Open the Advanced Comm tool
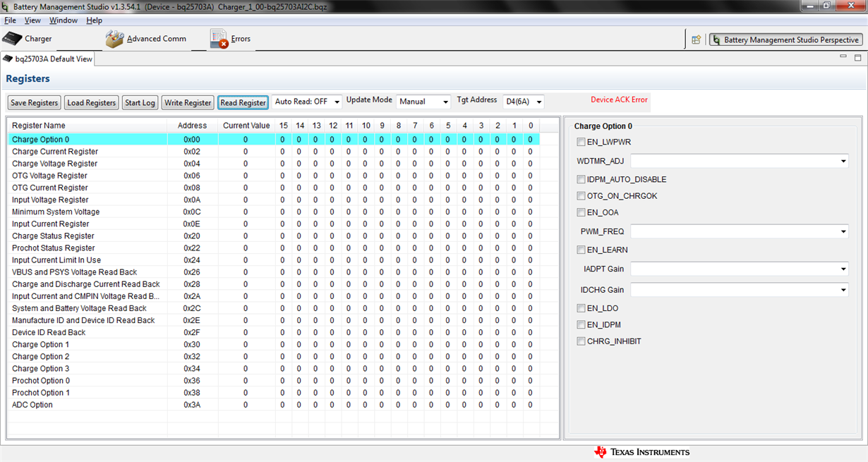The image size is (868, 462). (x=146, y=39)
